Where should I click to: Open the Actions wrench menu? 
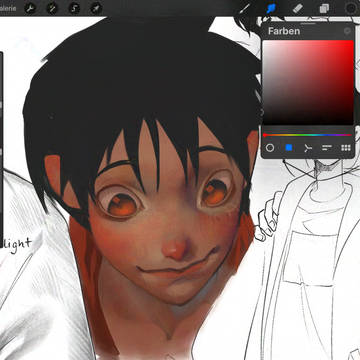30,8
